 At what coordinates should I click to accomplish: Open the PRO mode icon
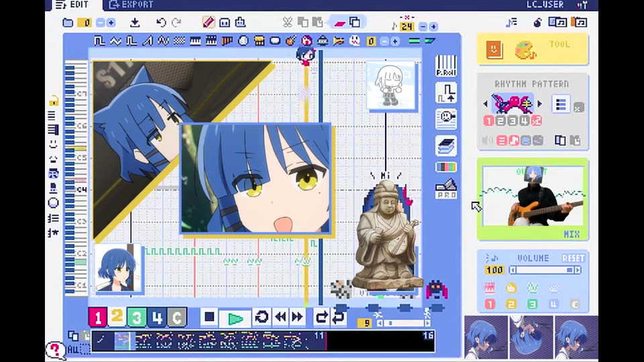446,189
